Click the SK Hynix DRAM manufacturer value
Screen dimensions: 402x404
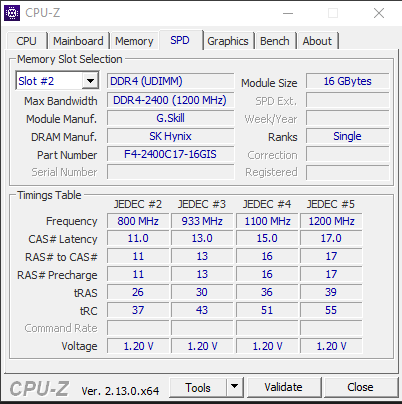(x=170, y=136)
